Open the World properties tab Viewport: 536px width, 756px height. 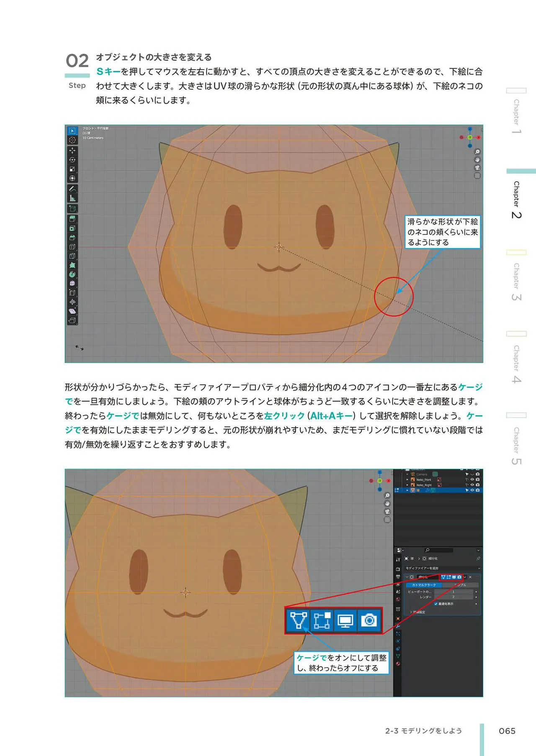point(398,600)
